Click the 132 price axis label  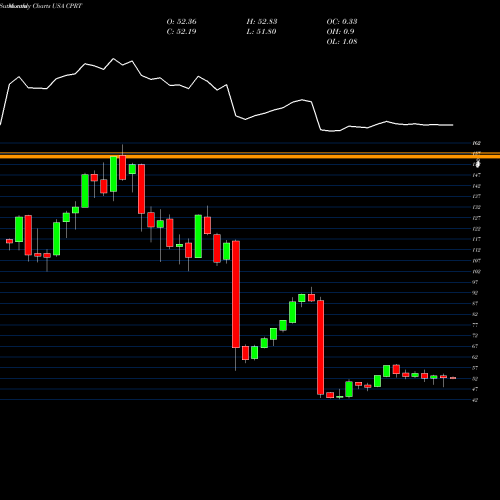[476, 207]
